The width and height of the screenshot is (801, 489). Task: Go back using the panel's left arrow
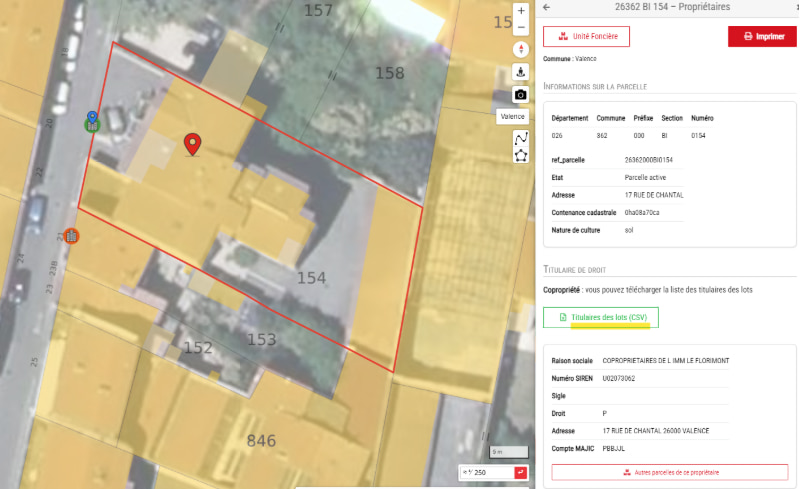[547, 7]
